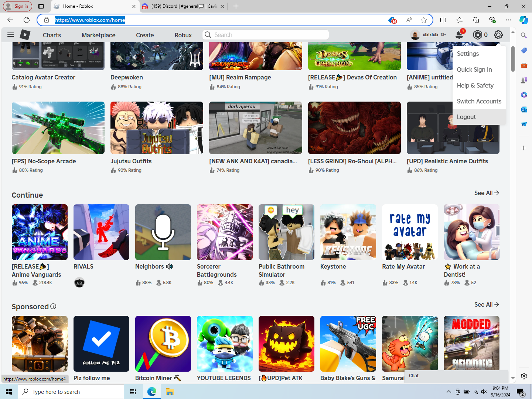
Task: View site information lock icon
Action: (47, 20)
